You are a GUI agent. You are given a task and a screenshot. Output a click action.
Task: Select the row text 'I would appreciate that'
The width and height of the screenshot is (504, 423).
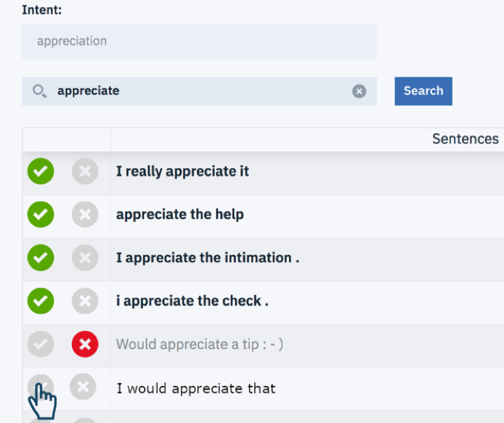(196, 388)
